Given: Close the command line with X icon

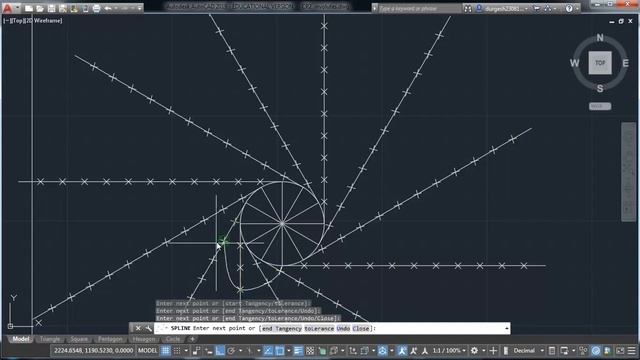Looking at the screenshot, I should 138,328.
